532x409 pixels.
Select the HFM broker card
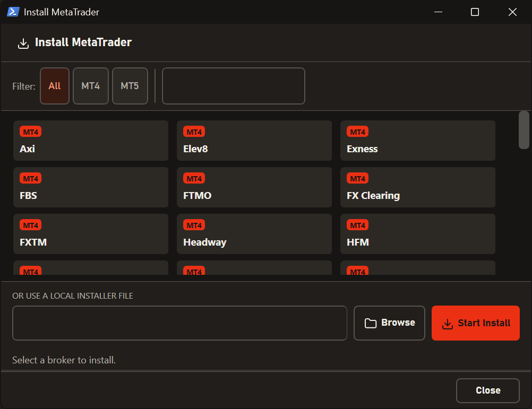click(418, 234)
